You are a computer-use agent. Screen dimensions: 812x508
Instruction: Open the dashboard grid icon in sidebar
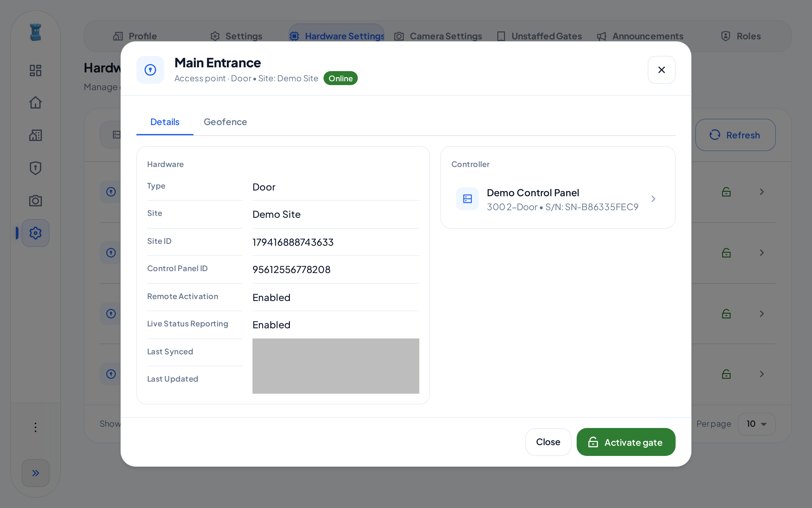pyautogui.click(x=35, y=70)
